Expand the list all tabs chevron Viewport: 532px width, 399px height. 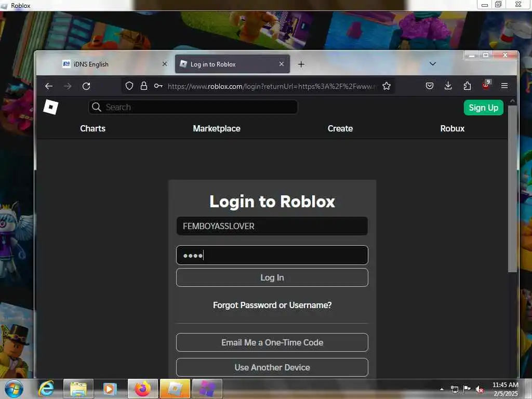(433, 64)
